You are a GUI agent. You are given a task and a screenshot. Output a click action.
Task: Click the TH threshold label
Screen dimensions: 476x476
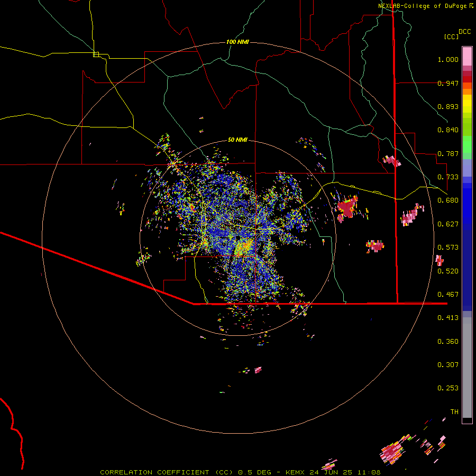point(454,412)
